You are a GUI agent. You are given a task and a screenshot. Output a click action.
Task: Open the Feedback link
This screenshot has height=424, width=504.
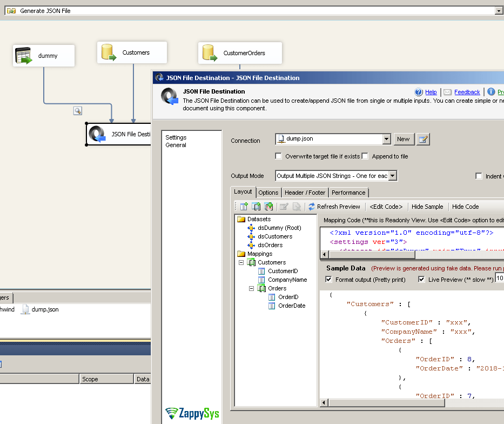click(x=466, y=92)
